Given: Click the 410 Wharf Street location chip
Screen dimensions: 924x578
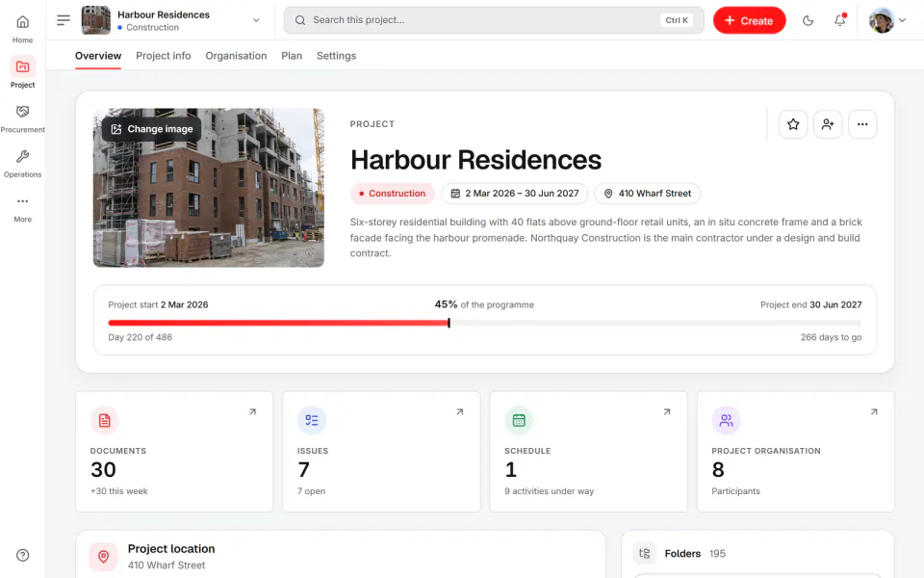Looking at the screenshot, I should click(647, 194).
